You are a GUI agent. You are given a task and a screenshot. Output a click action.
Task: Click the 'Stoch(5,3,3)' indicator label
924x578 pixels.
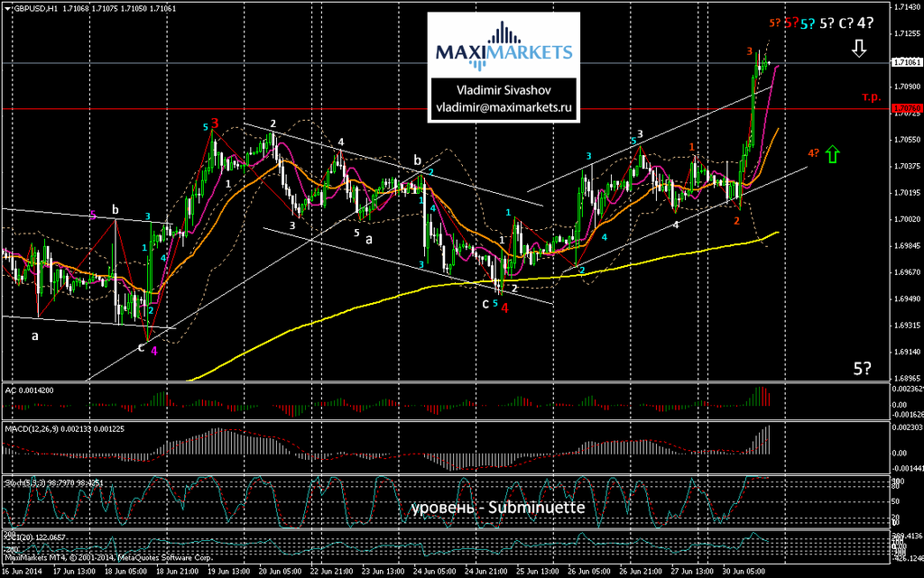pyautogui.click(x=53, y=482)
